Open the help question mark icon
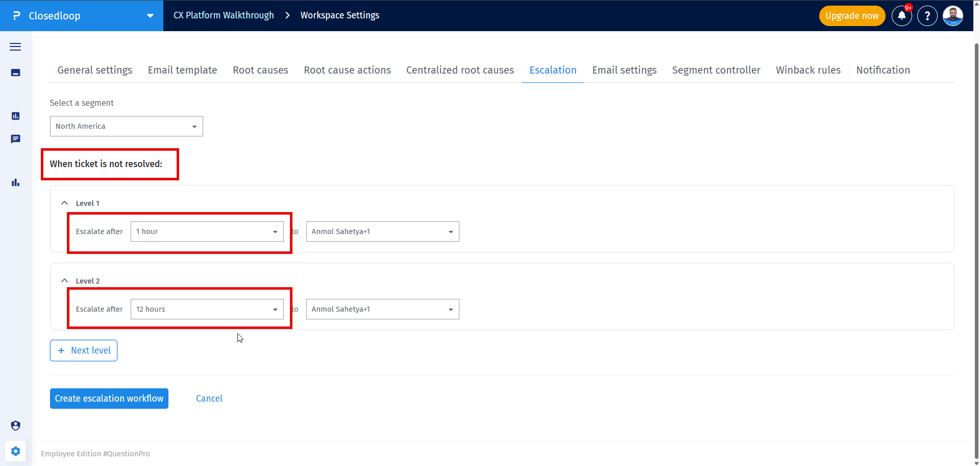This screenshot has height=466, width=980. [927, 16]
